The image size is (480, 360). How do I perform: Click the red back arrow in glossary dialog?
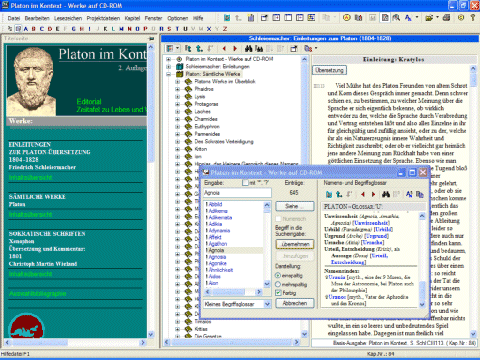[362, 194]
